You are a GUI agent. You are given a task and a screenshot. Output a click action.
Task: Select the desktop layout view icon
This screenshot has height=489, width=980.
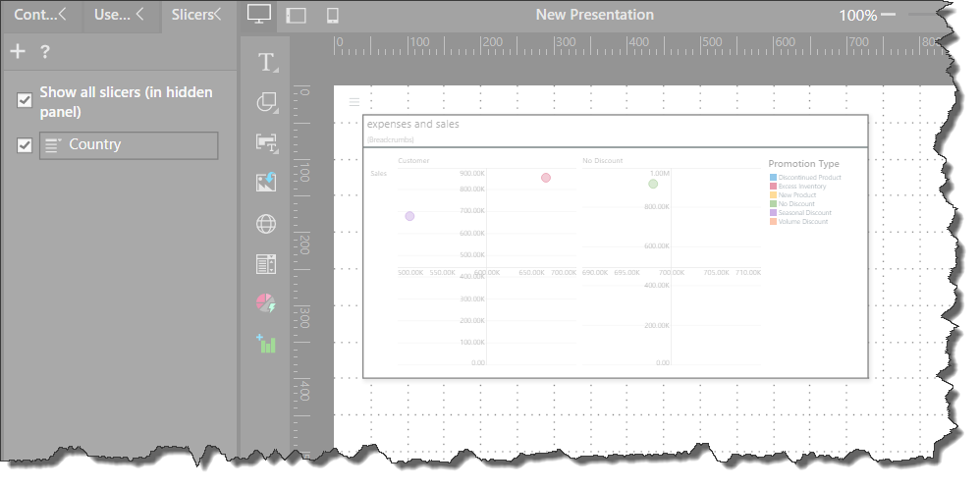click(x=258, y=15)
